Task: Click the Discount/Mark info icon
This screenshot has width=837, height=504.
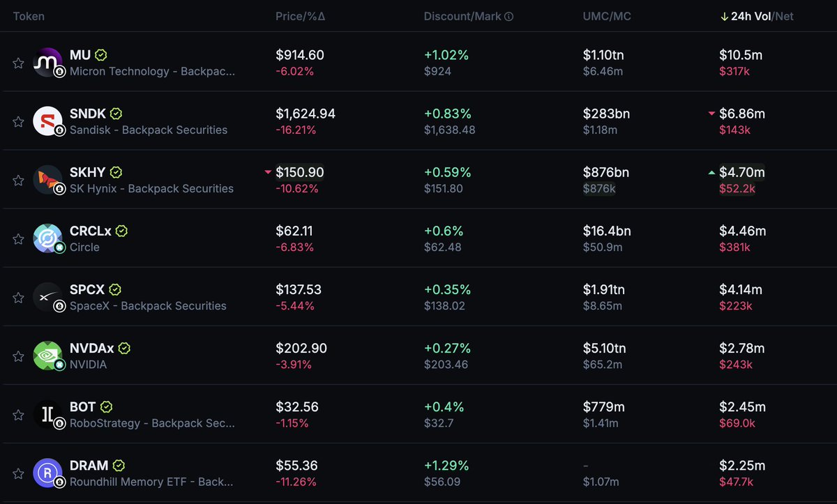Action: coord(508,16)
